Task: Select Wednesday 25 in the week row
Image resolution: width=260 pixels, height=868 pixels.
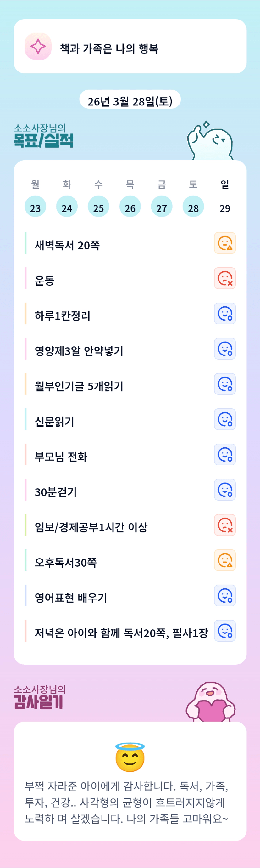Action: 98,207
